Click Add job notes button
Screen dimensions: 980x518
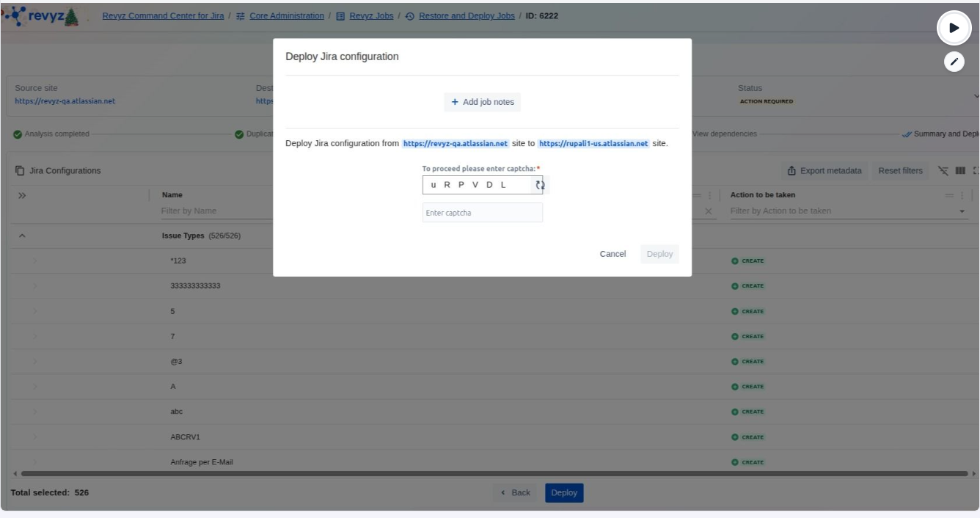482,102
